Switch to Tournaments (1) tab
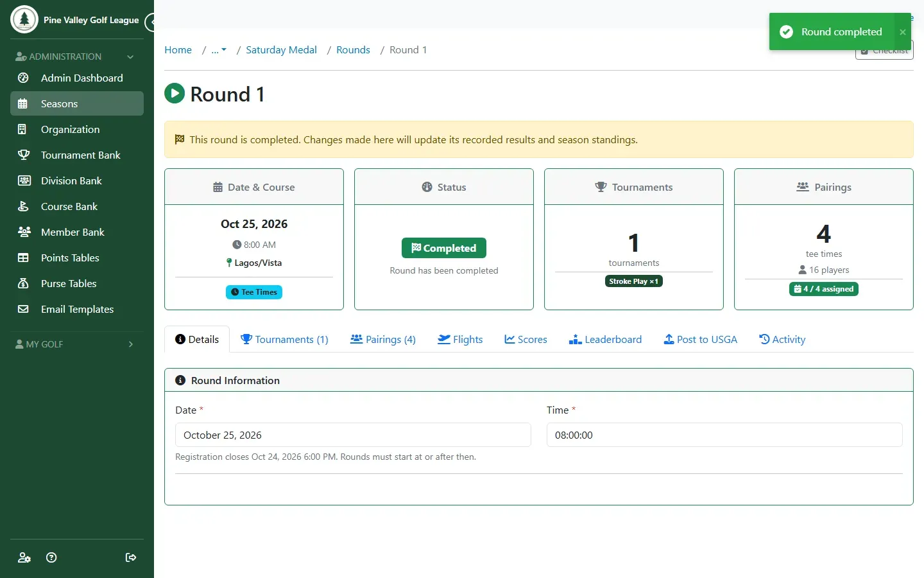924x578 pixels. pyautogui.click(x=284, y=339)
